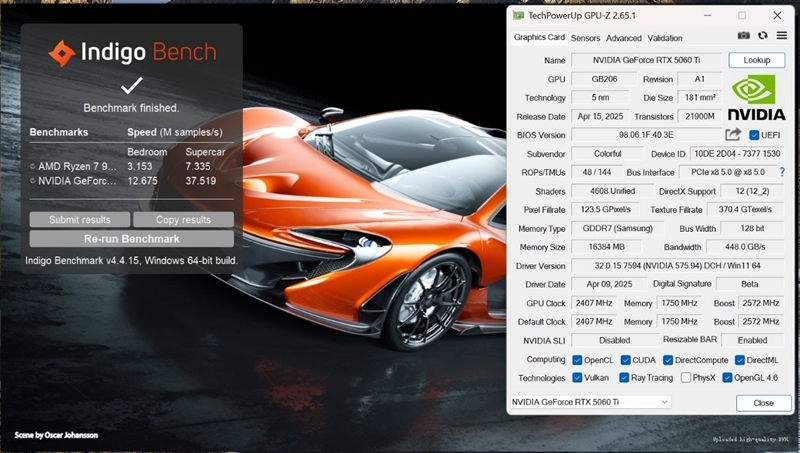This screenshot has width=800, height=453.
Task: Click the BIOS export share icon
Action: (733, 135)
